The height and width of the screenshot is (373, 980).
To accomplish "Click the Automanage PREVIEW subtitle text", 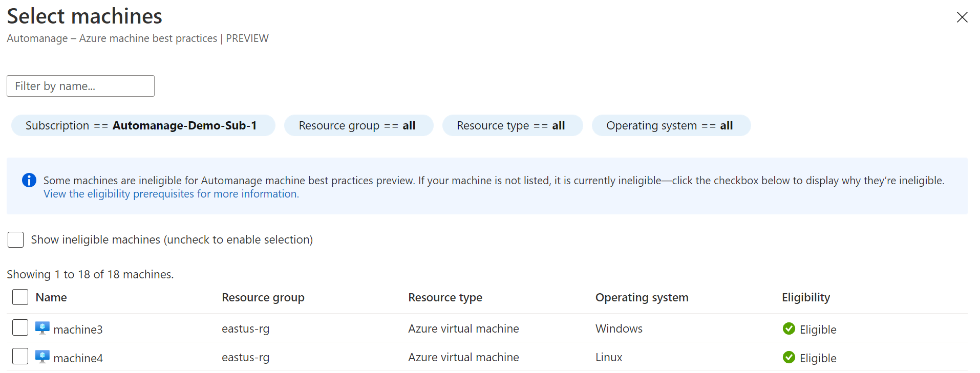I will [138, 38].
